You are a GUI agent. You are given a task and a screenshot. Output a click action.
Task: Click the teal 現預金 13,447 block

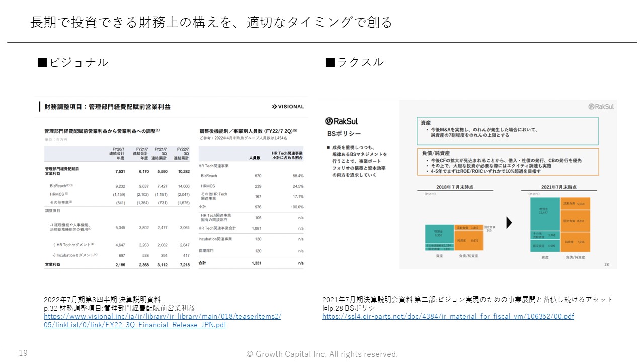(x=545, y=214)
